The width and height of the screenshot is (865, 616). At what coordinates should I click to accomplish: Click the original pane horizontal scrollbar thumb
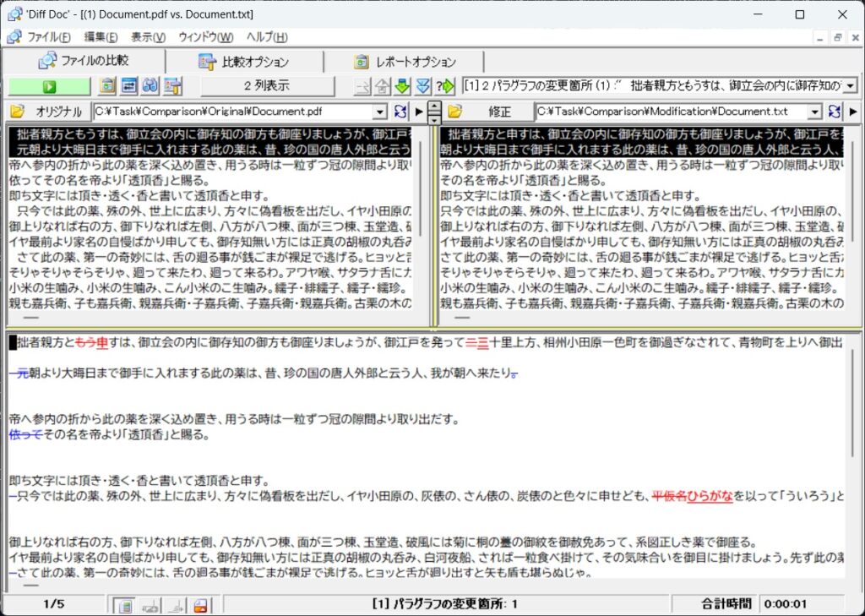pos(31,318)
